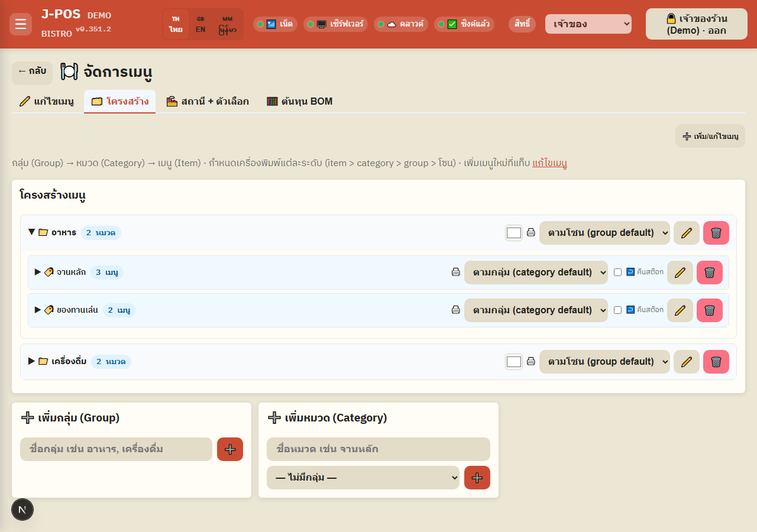Screen dimensions: 757x532
Task: Switch to the แก้ไขเมนู tab
Action: [47, 101]
